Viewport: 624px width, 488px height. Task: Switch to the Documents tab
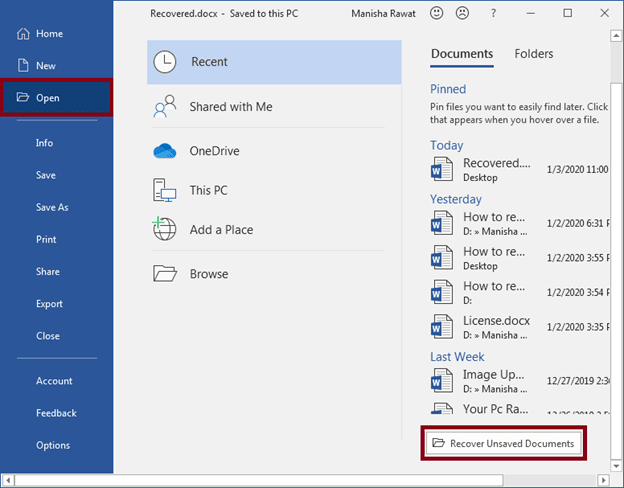pos(462,54)
